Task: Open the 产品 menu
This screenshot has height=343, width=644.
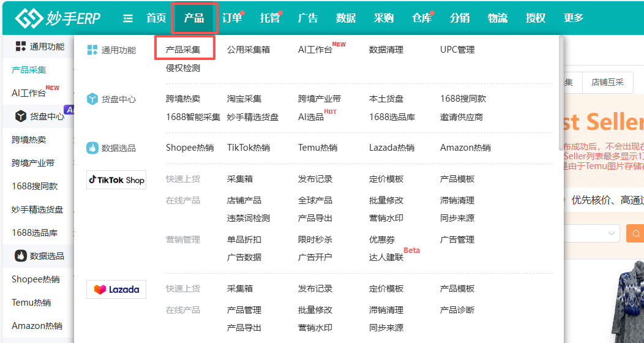Action: coord(194,18)
